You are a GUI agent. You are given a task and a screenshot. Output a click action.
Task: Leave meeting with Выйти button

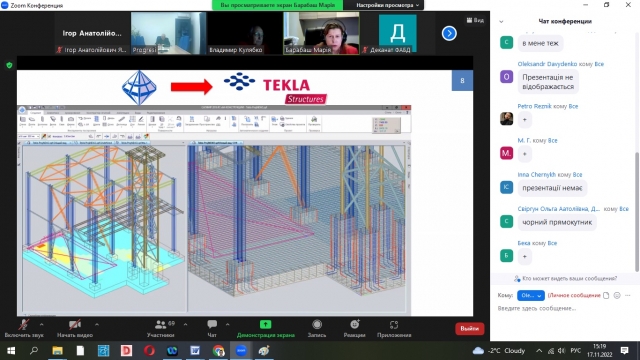click(469, 329)
